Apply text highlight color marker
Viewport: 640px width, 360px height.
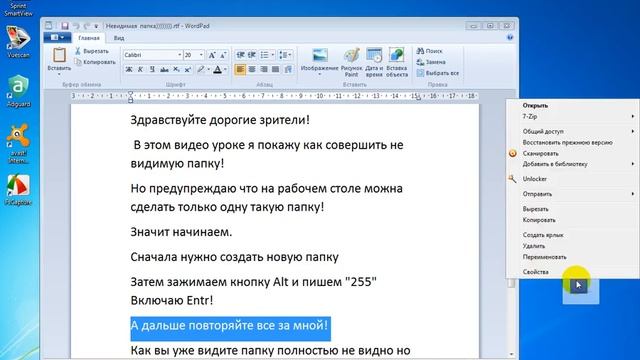click(200, 69)
